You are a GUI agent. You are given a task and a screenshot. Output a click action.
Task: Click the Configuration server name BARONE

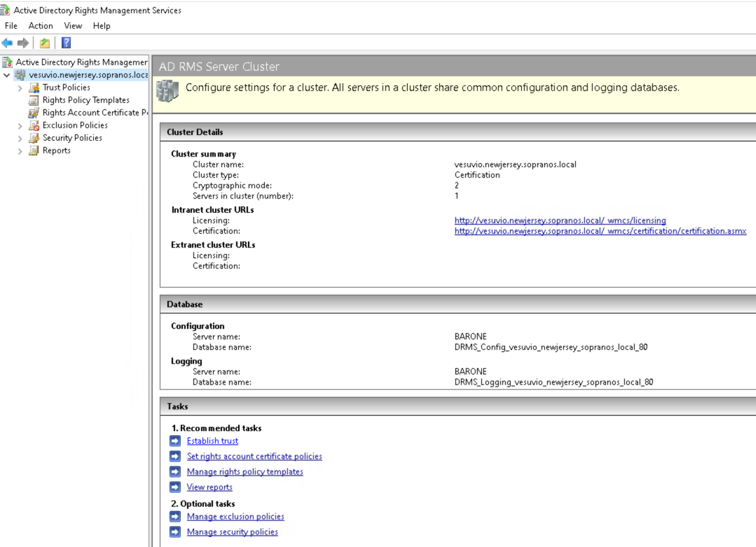point(470,336)
